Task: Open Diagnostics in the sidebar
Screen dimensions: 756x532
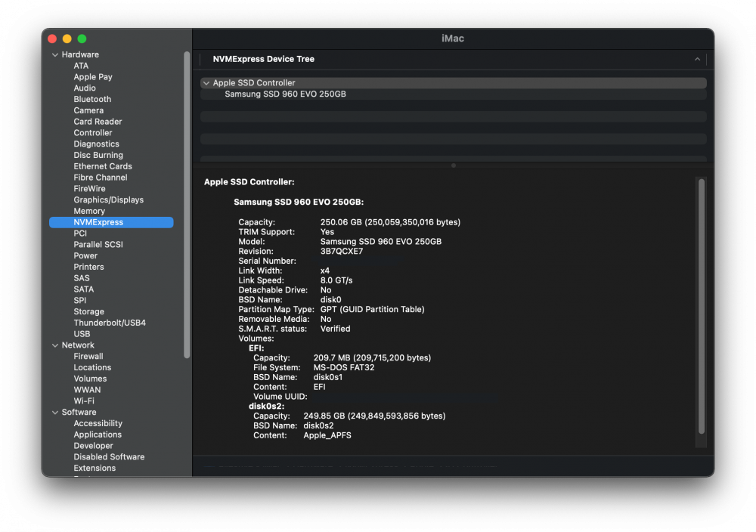Action: click(96, 144)
